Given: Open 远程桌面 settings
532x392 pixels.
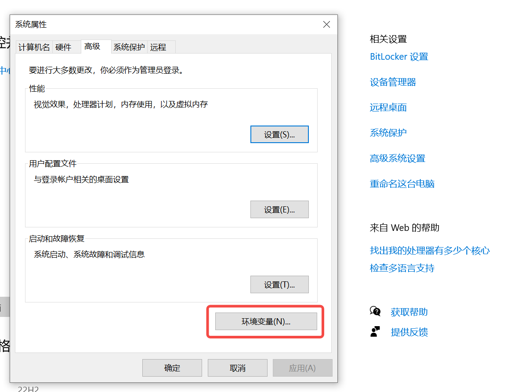Looking at the screenshot, I should pos(388,108).
